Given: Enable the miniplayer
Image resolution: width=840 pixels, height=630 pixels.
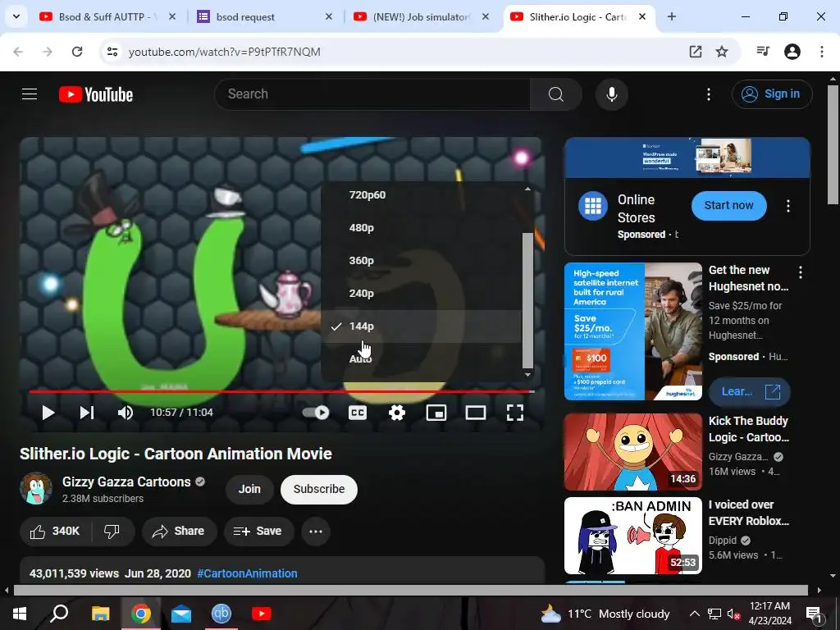Looking at the screenshot, I should [x=436, y=413].
